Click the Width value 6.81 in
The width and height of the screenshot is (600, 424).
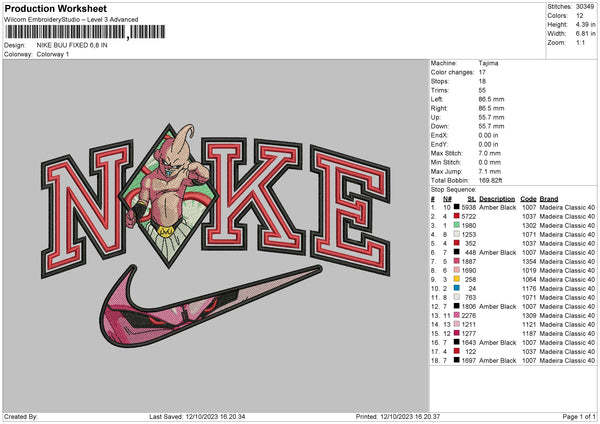585,34
